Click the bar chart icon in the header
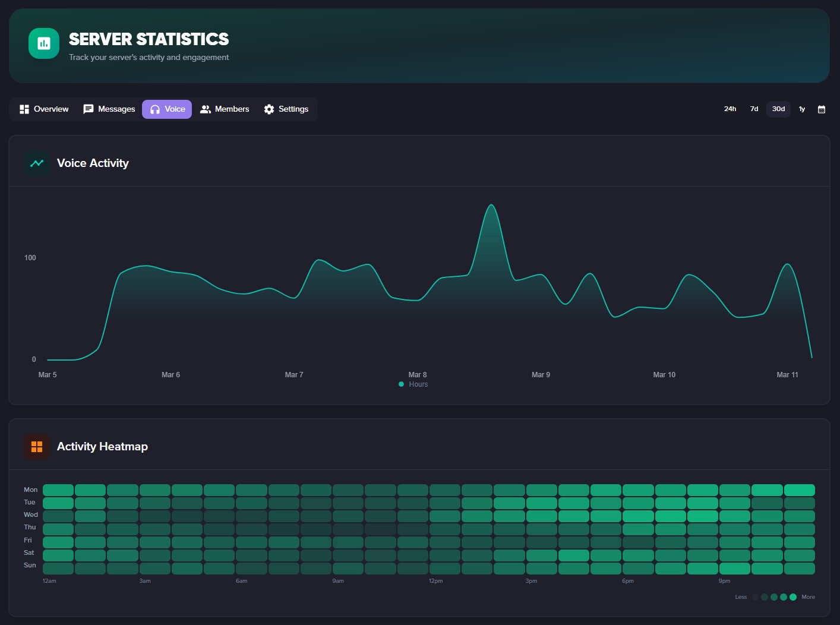Viewport: 840px width, 625px height. 43,43
